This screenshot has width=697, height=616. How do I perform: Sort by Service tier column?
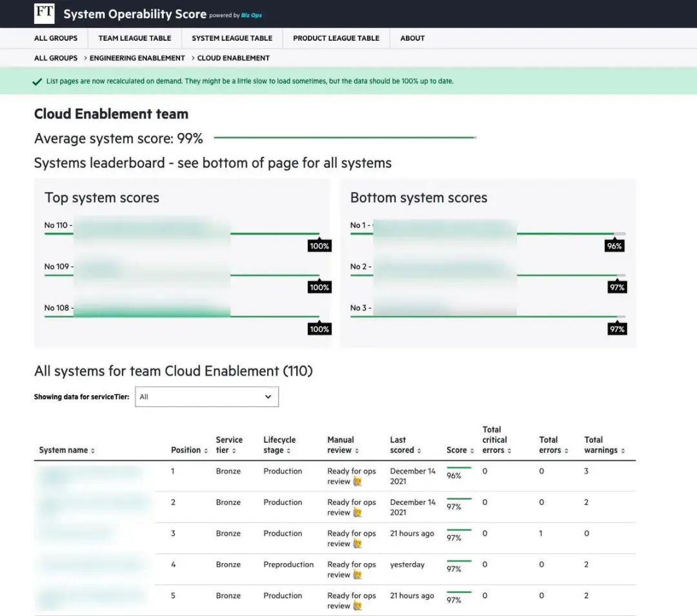point(229,445)
